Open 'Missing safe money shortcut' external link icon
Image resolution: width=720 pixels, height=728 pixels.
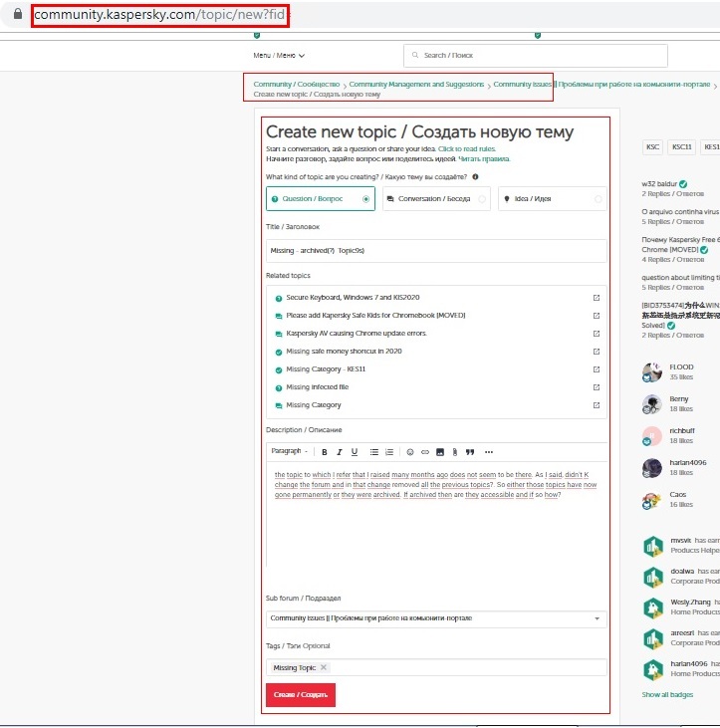(597, 352)
